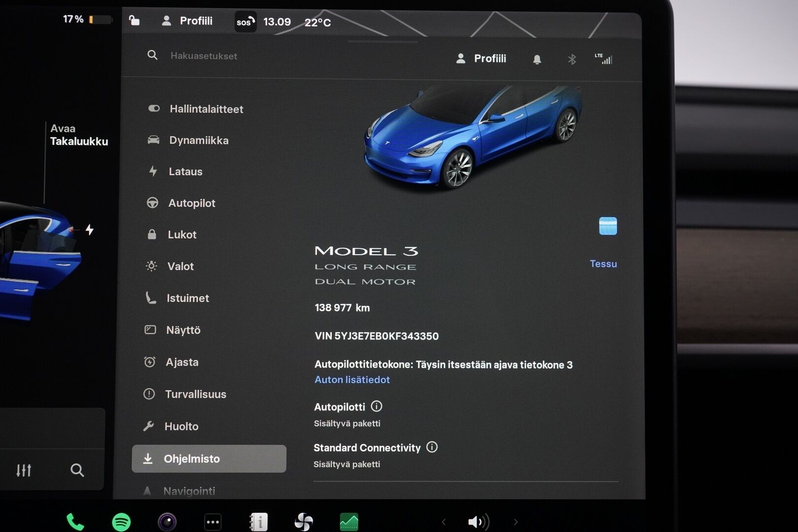Show Standard Connectivity info details
798x532 pixels.
[x=432, y=447]
